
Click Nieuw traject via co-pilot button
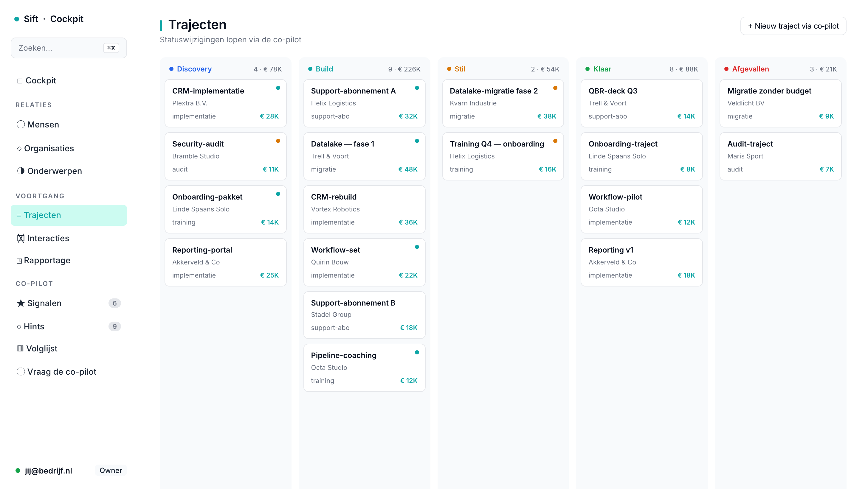point(793,26)
